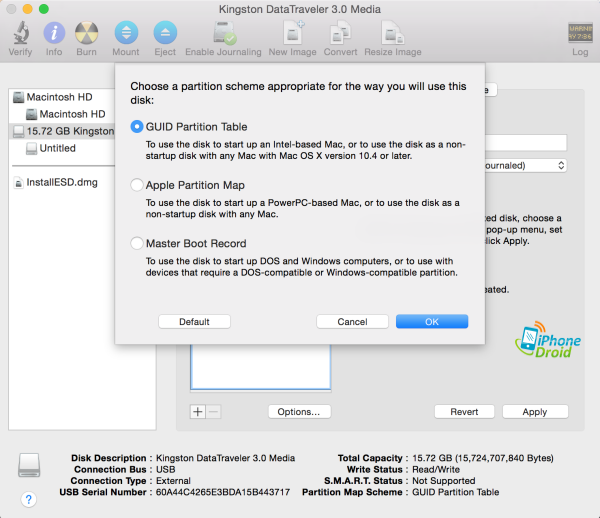Remove partition with minus button

pos(214,412)
